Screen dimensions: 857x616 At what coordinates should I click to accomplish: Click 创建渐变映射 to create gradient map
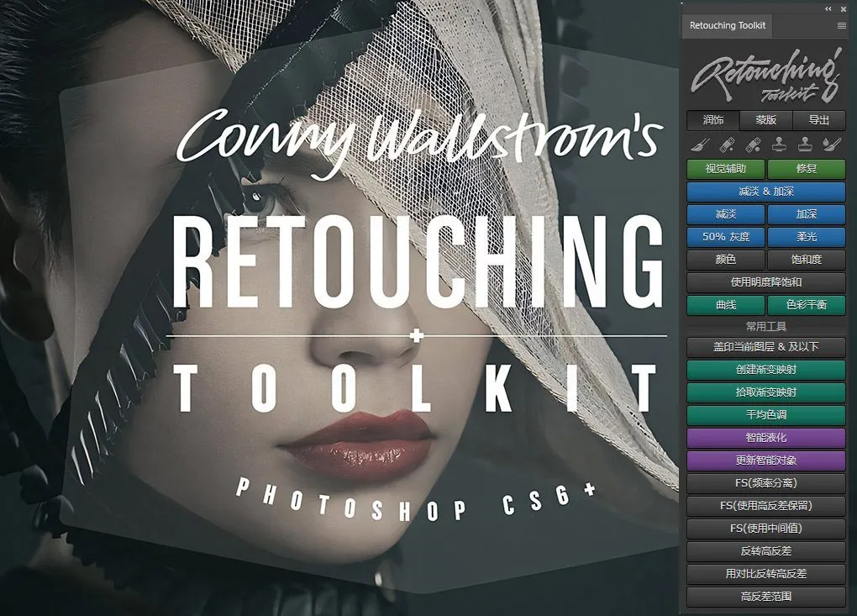point(765,369)
